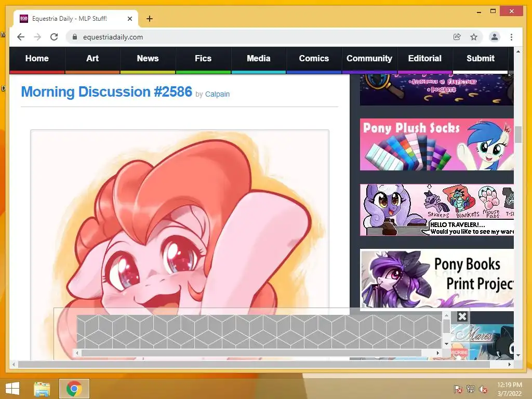Click the ad frame's down scroll arrow
The height and width of the screenshot is (399, 532).
coord(446,344)
